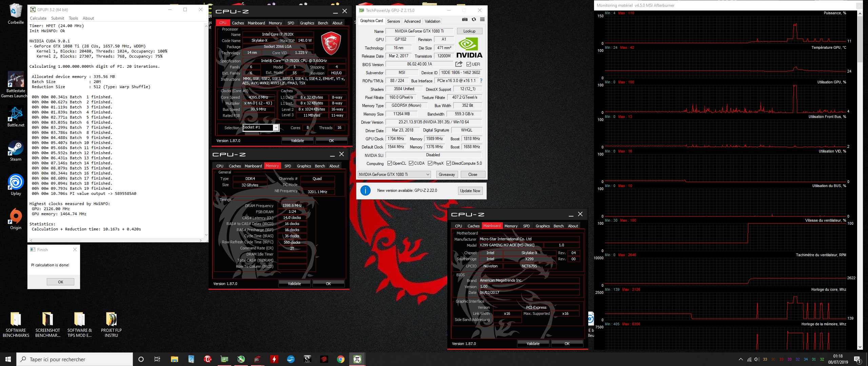The image size is (868, 366).
Task: Toggle the PhysX checkbox in GPU-Z
Action: coord(430,163)
